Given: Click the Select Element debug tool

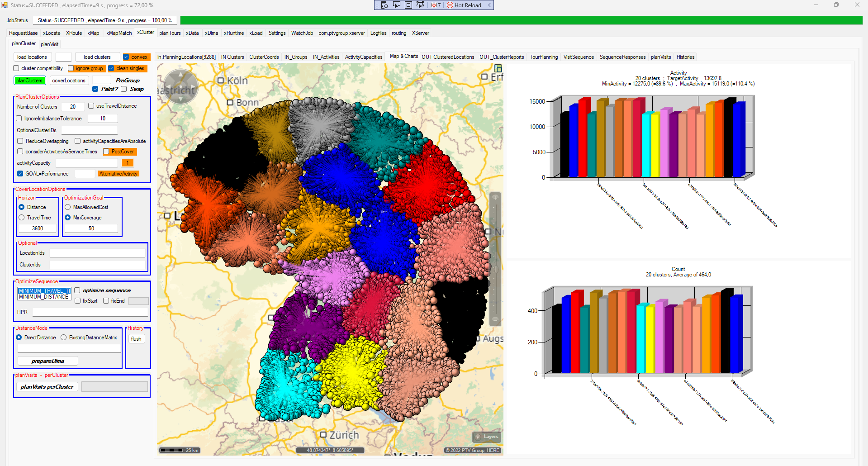Looking at the screenshot, I should pos(397,5).
